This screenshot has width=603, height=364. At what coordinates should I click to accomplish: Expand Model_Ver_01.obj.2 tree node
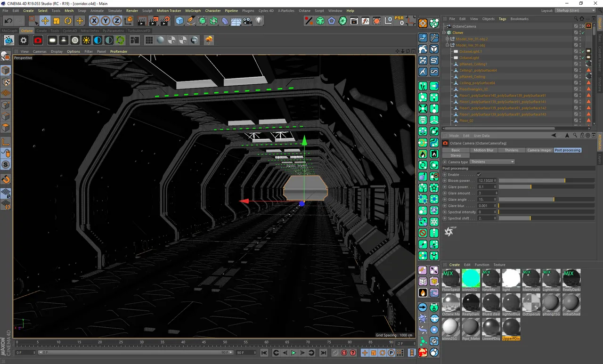click(448, 39)
